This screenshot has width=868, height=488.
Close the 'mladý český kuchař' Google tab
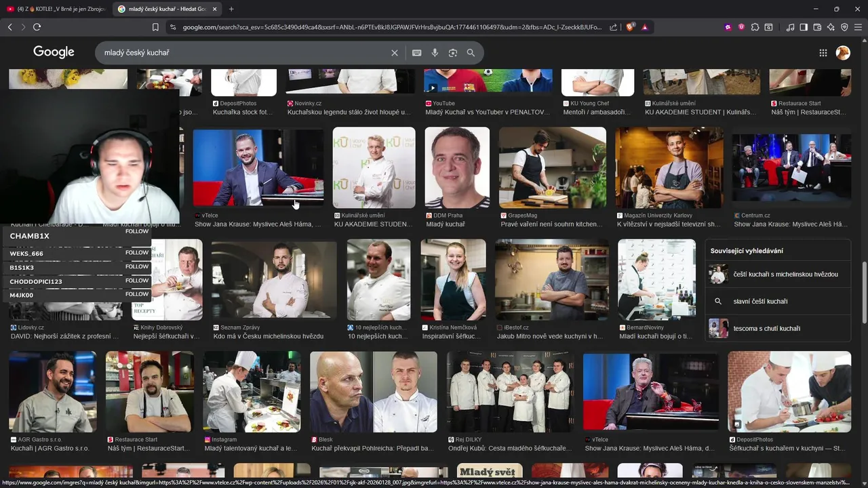tap(215, 9)
